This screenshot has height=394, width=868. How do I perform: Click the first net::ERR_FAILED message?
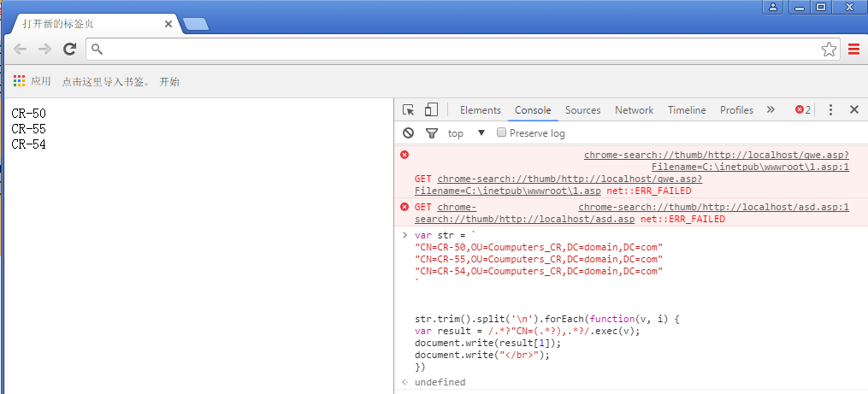648,191
